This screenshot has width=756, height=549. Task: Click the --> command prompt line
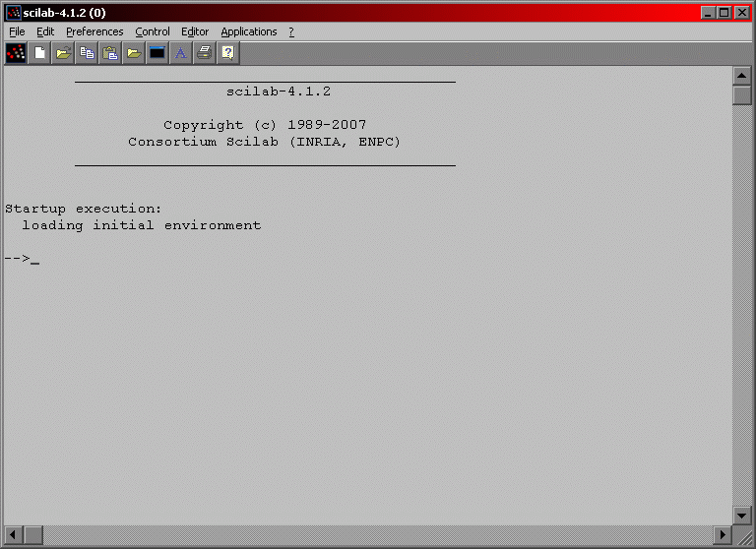click(23, 259)
